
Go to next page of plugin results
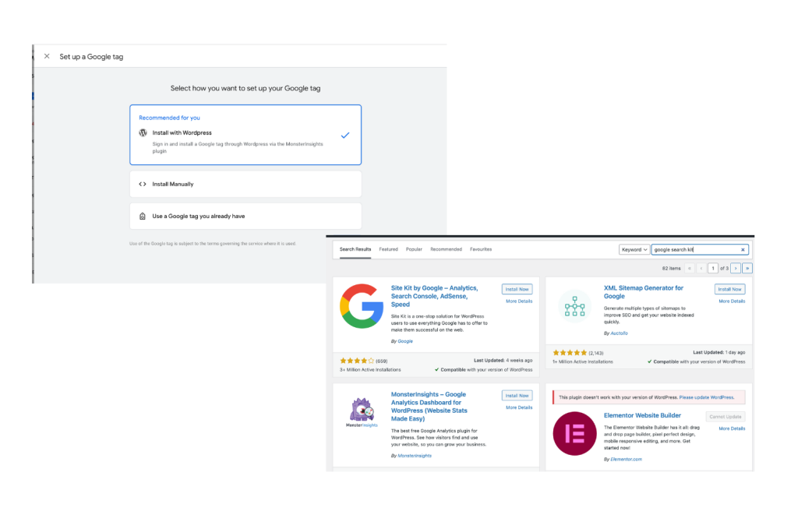pos(736,268)
